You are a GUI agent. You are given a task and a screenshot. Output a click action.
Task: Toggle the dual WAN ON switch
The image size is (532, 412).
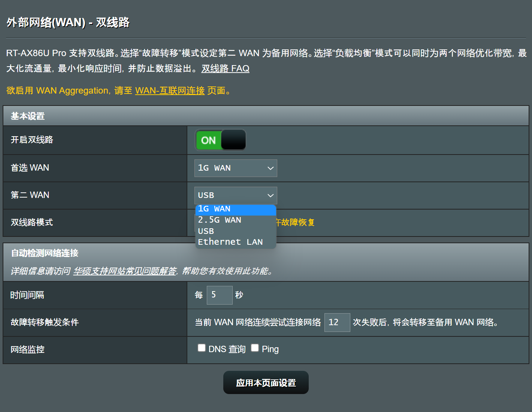(x=220, y=140)
